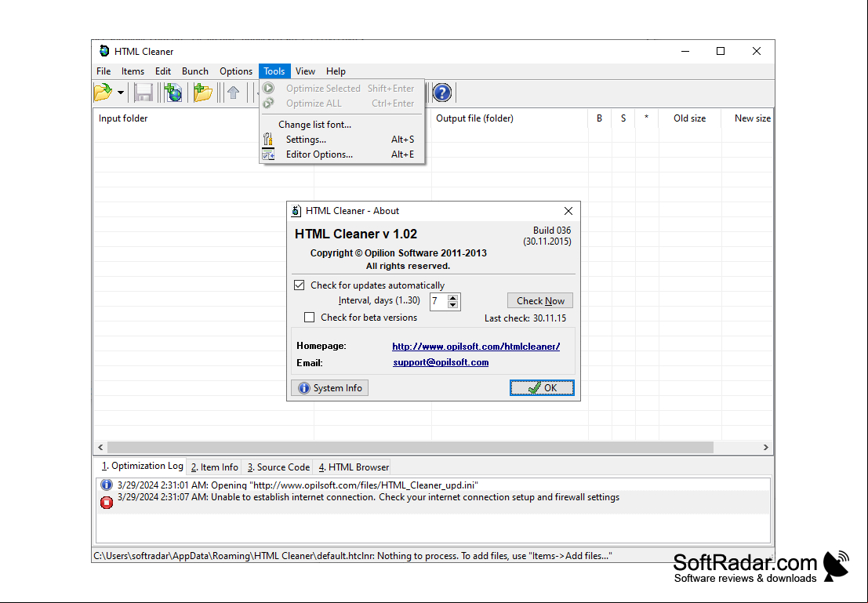Open the Edit menu
Screen dimensions: 868x603
tap(163, 71)
